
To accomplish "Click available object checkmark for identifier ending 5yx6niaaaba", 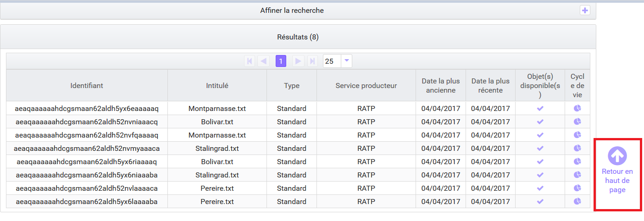I will [540, 175].
